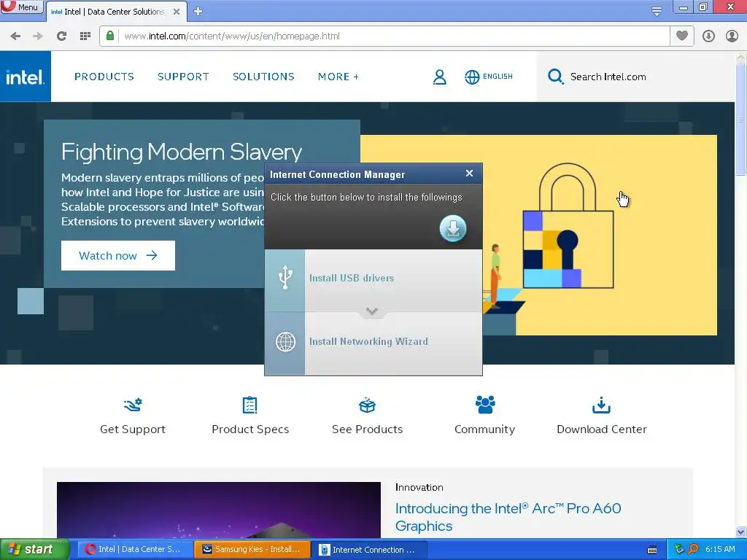Viewport: 747px width, 560px height.
Task: Click the Fighting Modern Slavery heading
Action: click(x=182, y=152)
